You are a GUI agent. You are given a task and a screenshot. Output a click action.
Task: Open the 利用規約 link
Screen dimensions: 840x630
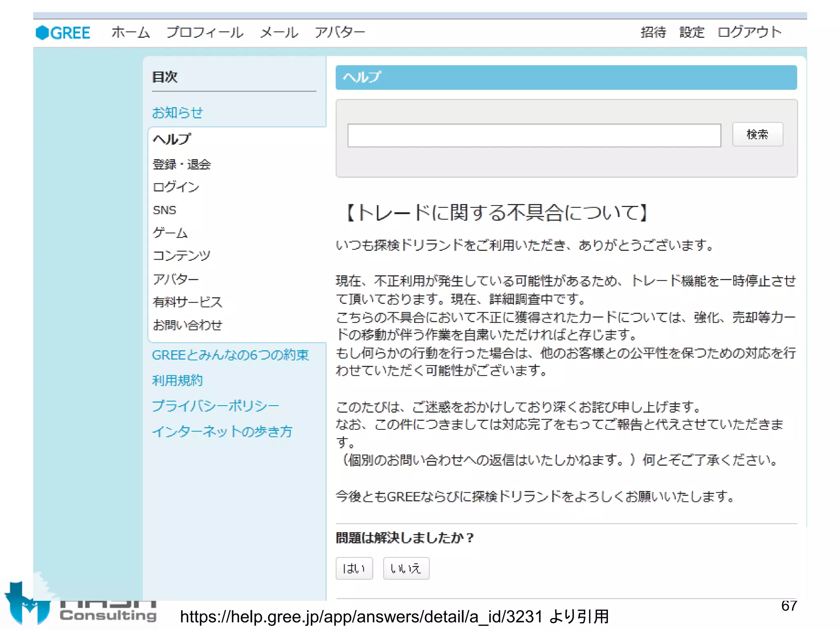pos(177,381)
